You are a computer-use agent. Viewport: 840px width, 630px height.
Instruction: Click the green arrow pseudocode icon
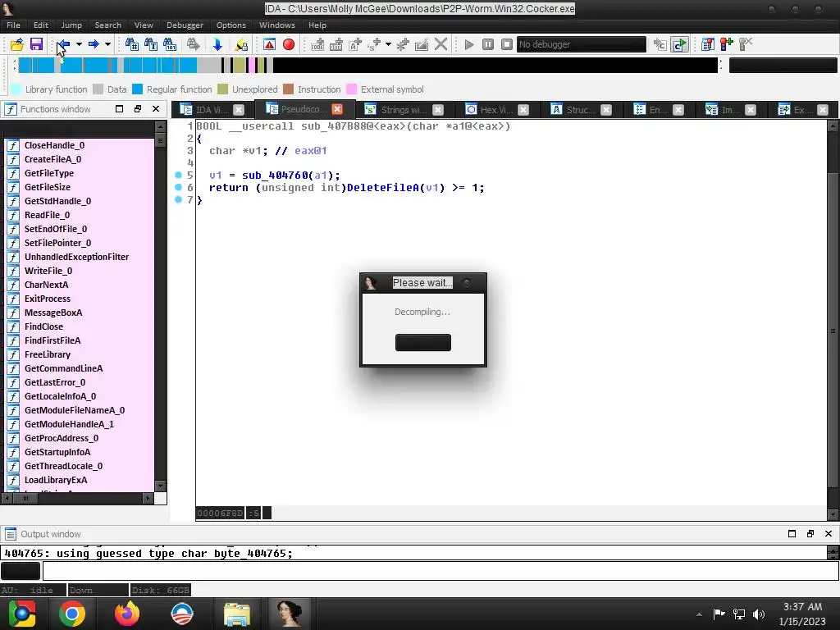[x=679, y=44]
